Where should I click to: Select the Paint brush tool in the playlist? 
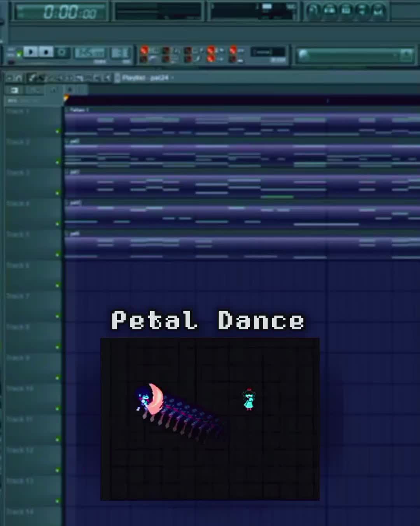tap(41, 78)
